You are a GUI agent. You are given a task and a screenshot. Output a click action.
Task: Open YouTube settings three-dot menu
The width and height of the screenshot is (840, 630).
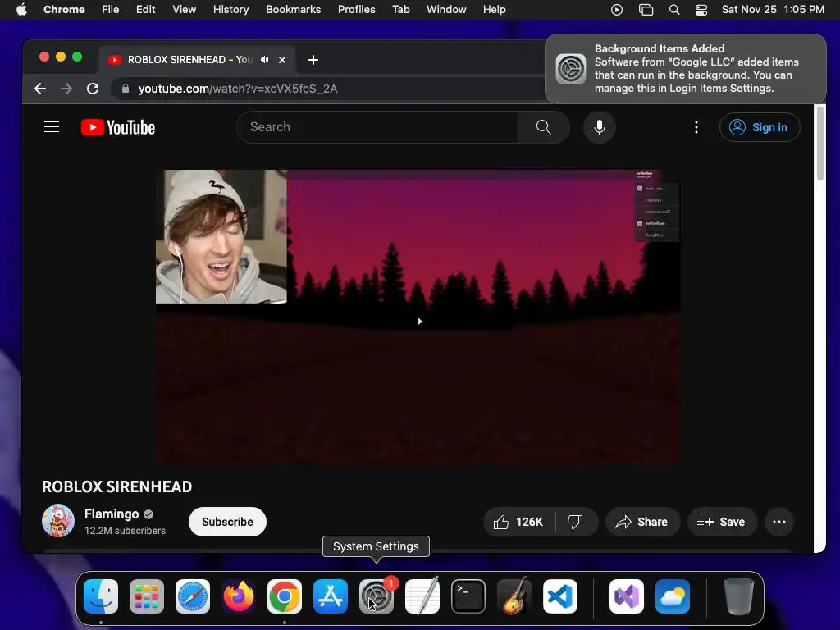click(x=696, y=127)
